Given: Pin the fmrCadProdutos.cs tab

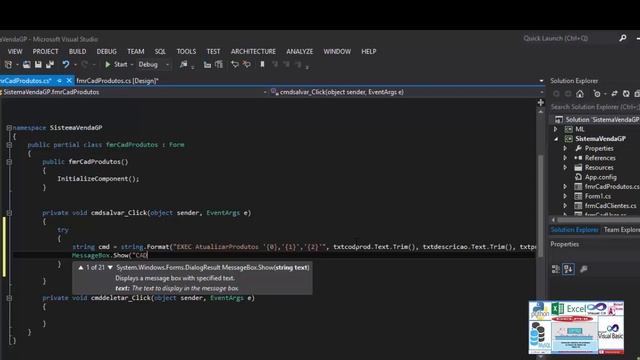Looking at the screenshot, I should [59, 81].
